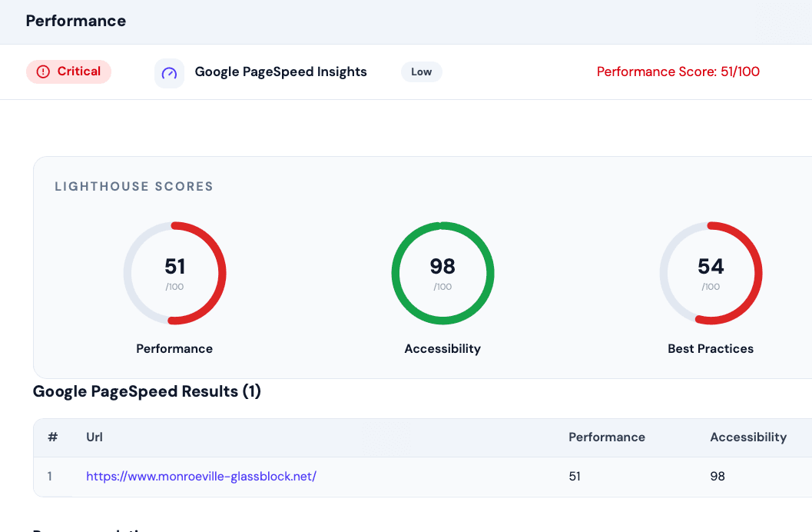Click the Accessibility column header in table
This screenshot has height=532, width=812.
748,437
